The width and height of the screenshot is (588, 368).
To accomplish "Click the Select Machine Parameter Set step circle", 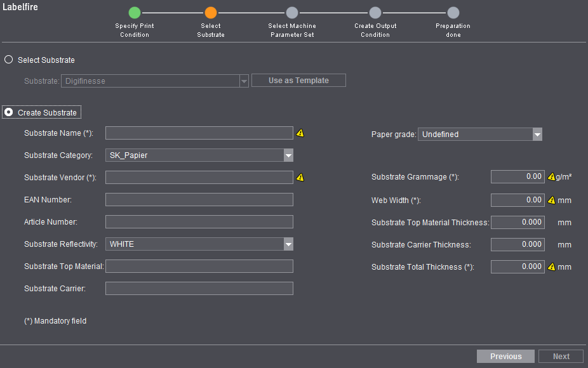I will [x=292, y=13].
